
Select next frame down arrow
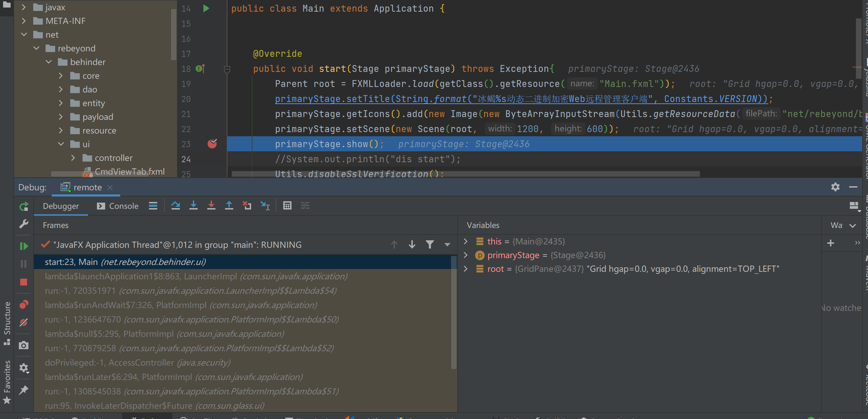(412, 245)
